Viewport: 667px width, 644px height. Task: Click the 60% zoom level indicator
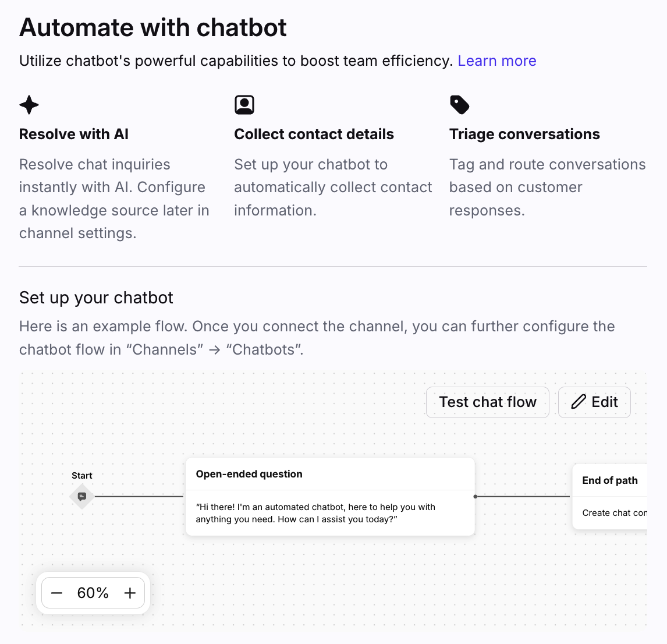(x=93, y=593)
